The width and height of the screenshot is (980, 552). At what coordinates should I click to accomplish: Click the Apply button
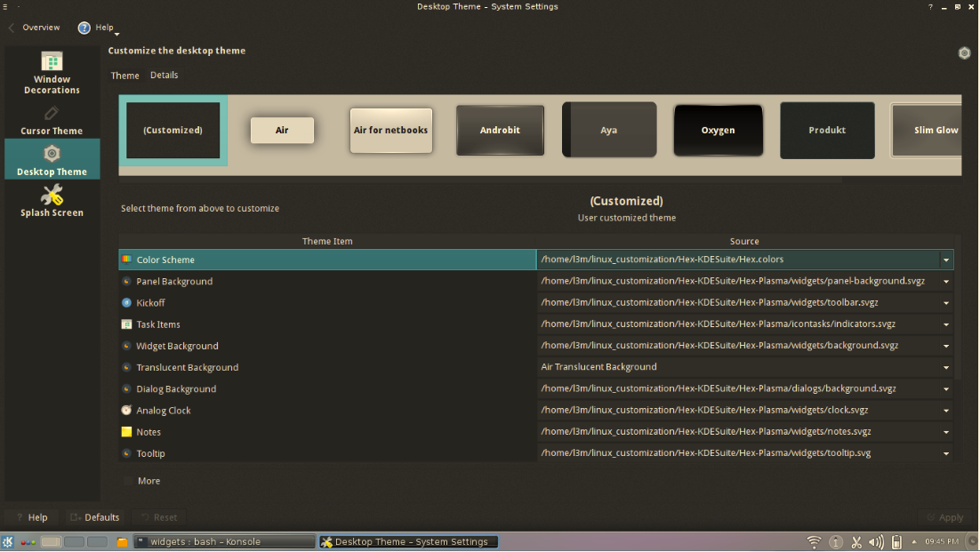click(x=945, y=517)
